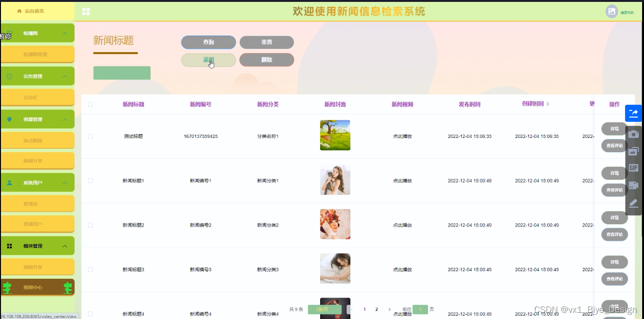Open 视频中心 menu item
The height and width of the screenshot is (319, 644).
(x=37, y=287)
